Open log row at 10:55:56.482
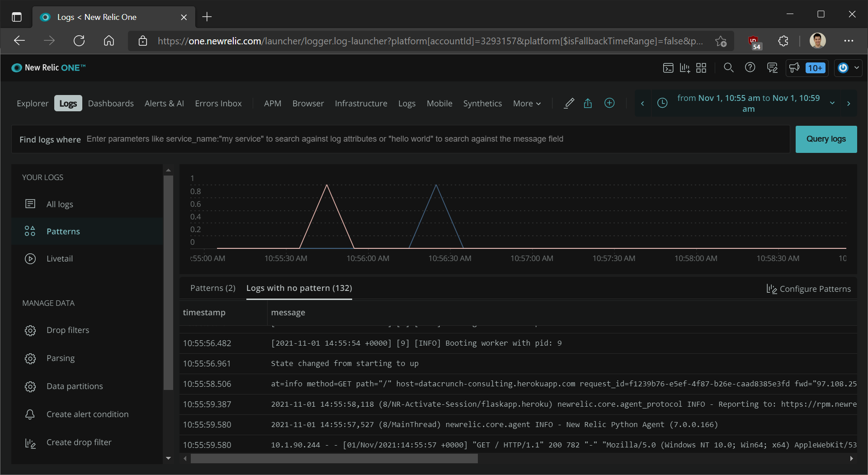The width and height of the screenshot is (868, 475). tap(518, 343)
